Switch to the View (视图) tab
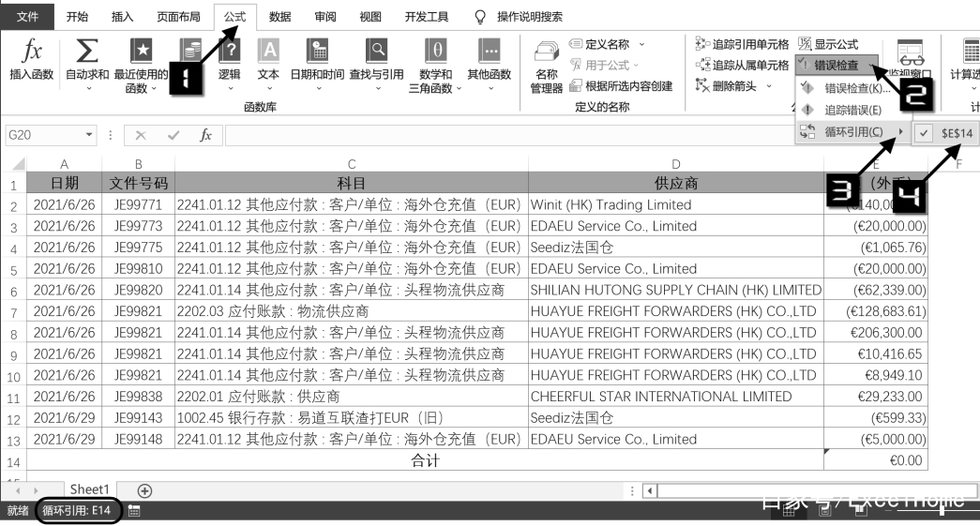980x526 pixels. 370,17
